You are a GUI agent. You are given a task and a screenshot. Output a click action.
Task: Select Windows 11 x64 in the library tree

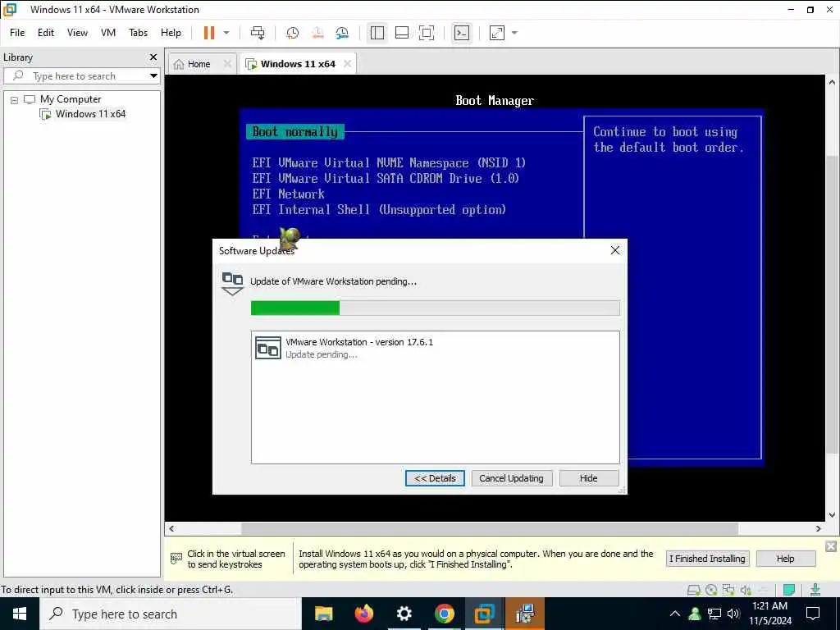click(90, 114)
